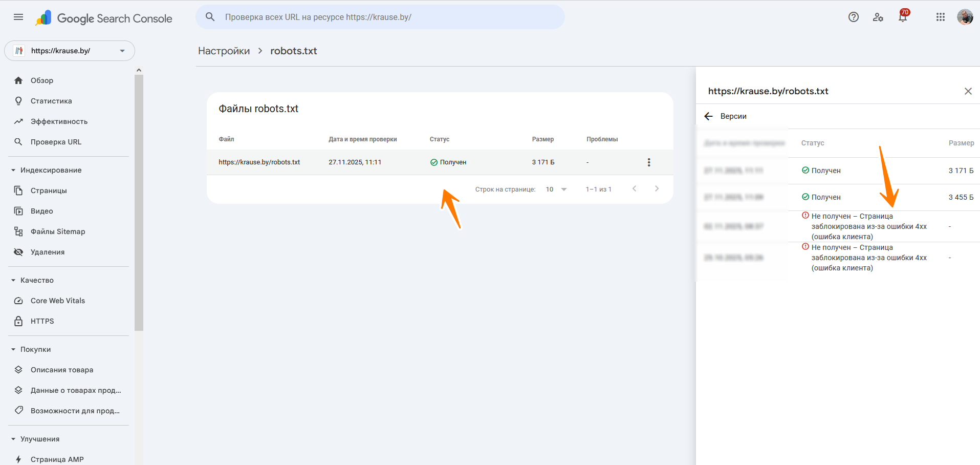This screenshot has width=980, height=465.
Task: Open the main hamburger menu
Action: pos(18,17)
